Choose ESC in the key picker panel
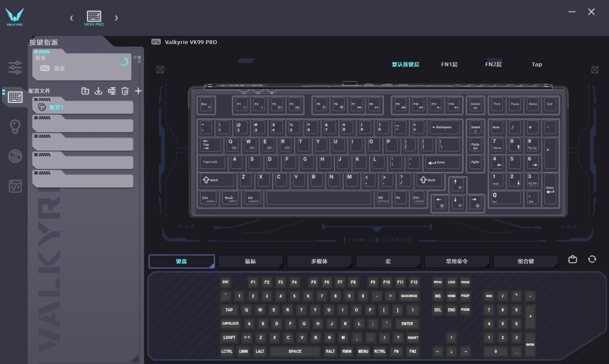This screenshot has height=364, width=609. point(225,282)
